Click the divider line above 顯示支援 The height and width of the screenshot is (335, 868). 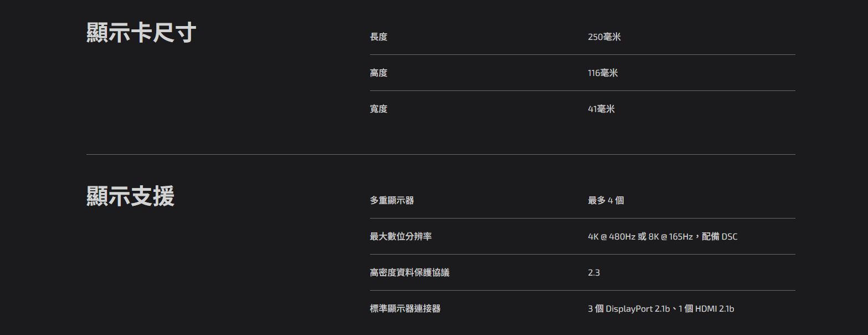pos(441,154)
